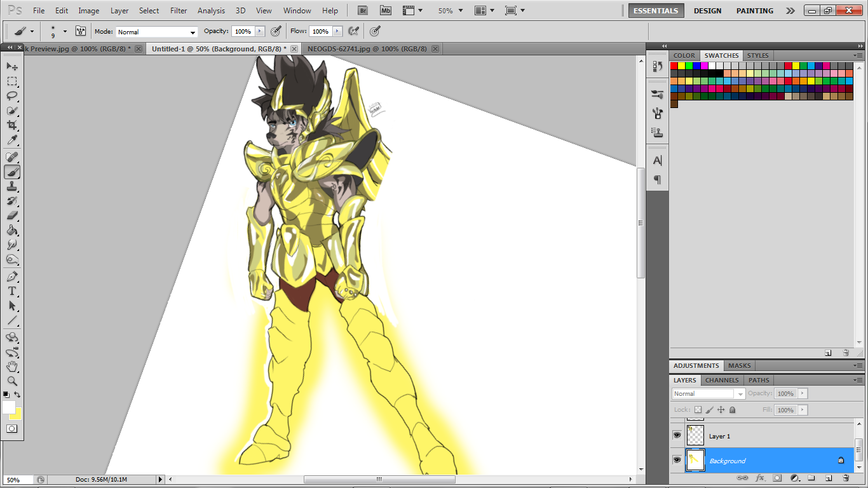868x488 pixels.
Task: Switch to the Design workspace
Action: [x=707, y=11]
